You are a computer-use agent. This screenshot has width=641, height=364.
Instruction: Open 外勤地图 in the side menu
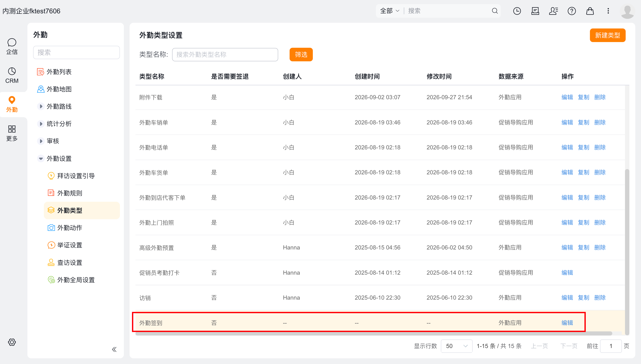(x=54, y=89)
